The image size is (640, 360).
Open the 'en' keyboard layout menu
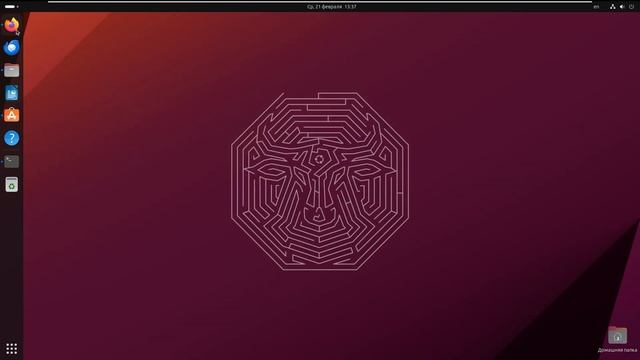(x=596, y=7)
